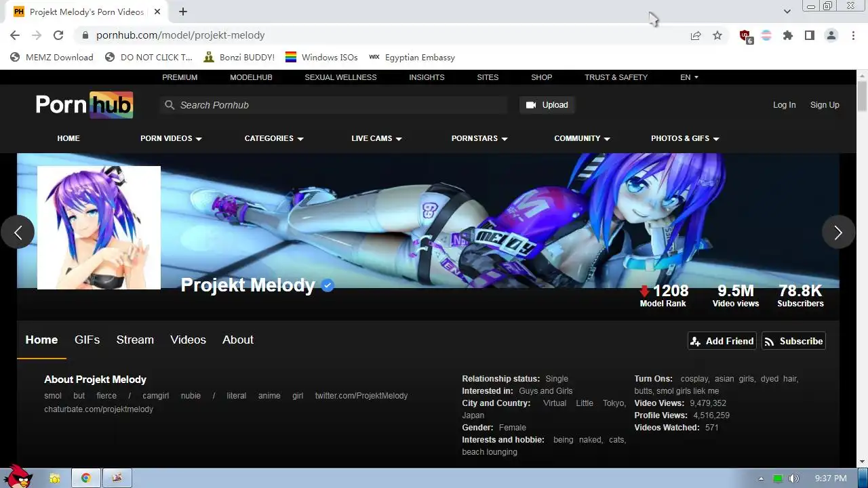Switch to the Videos profile tab

188,340
